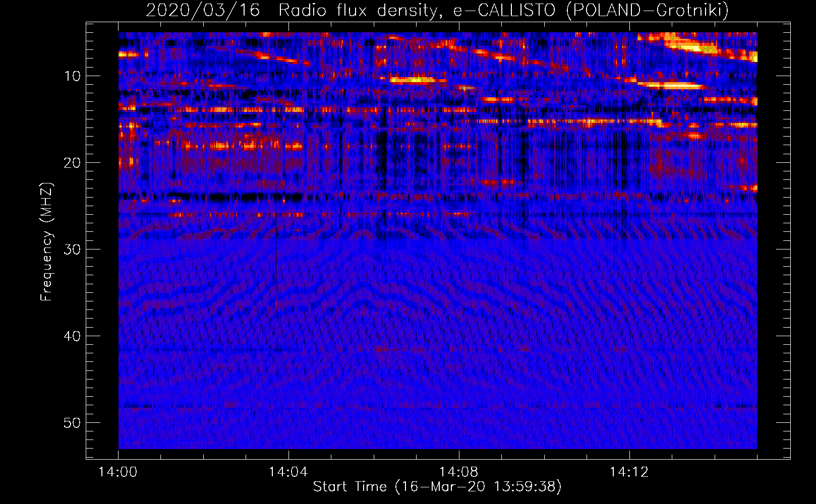Click the 14:12 time tick label
Image resolution: width=816 pixels, height=504 pixels.
tap(629, 472)
